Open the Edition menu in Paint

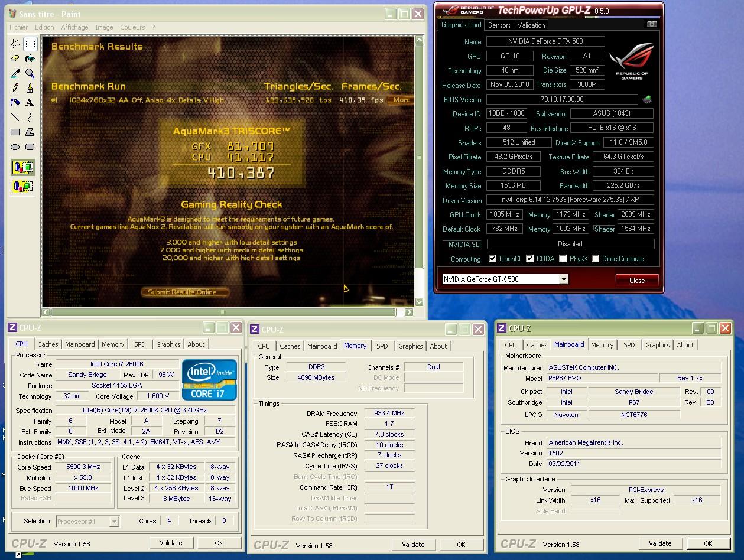click(x=44, y=27)
